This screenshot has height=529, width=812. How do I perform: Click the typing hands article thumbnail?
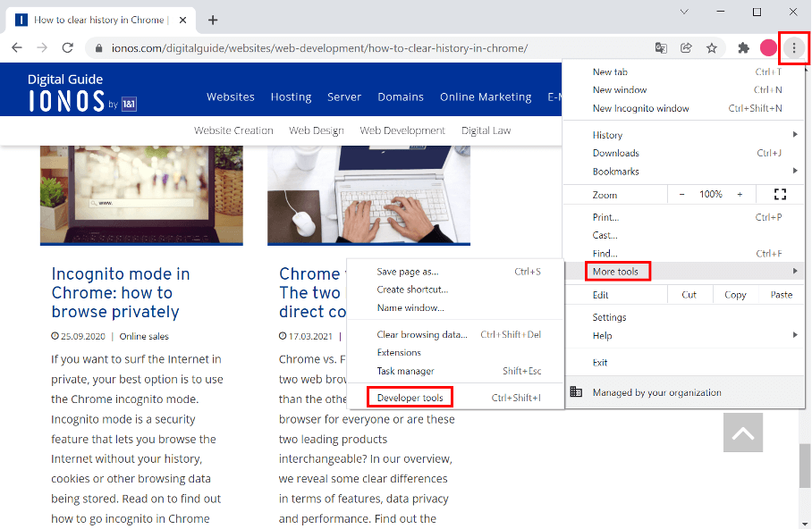(368, 195)
